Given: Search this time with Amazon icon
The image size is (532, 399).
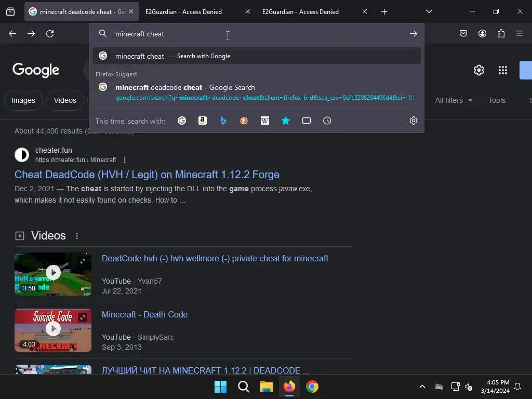Looking at the screenshot, I should tap(203, 121).
